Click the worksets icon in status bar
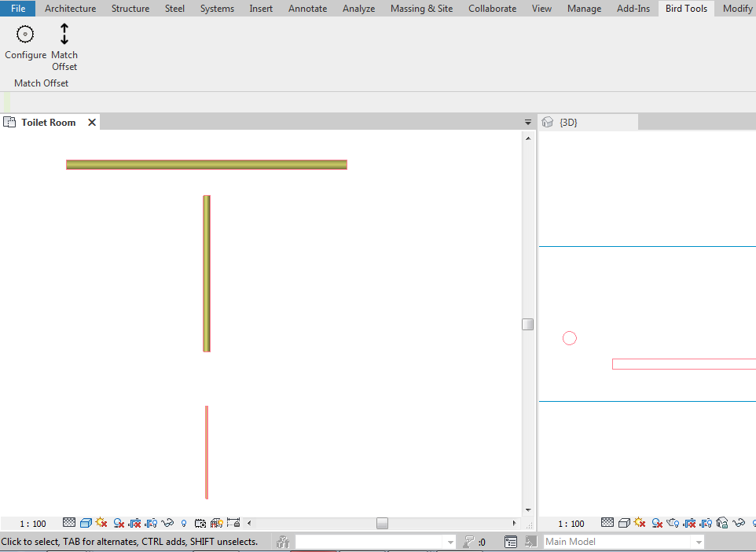The image size is (756, 552). pyautogui.click(x=283, y=542)
